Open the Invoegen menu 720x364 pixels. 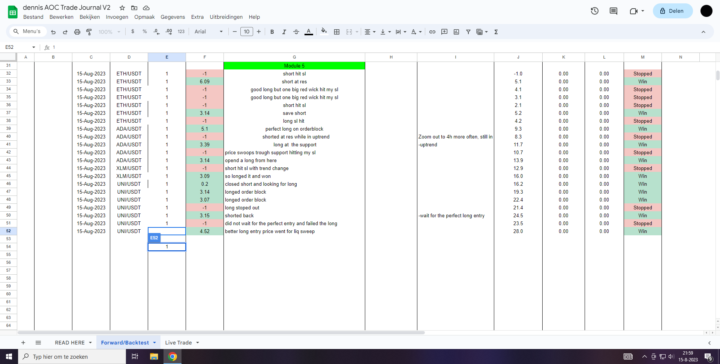pos(117,17)
